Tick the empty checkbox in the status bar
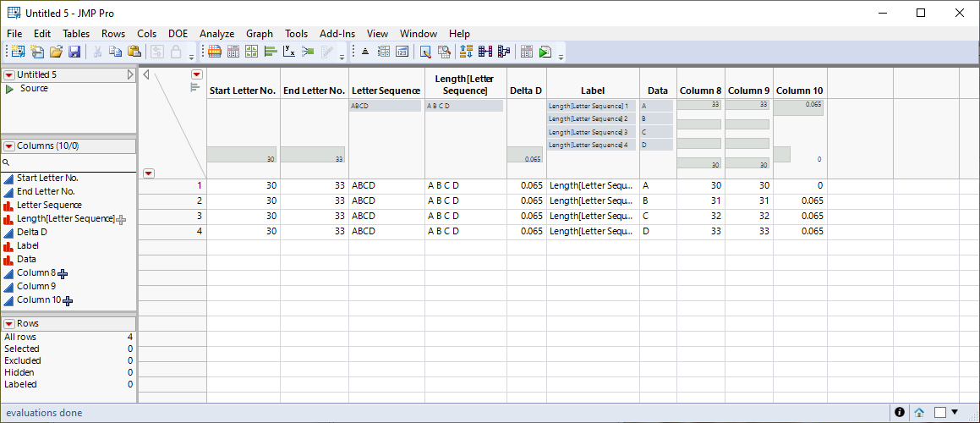 [x=939, y=413]
